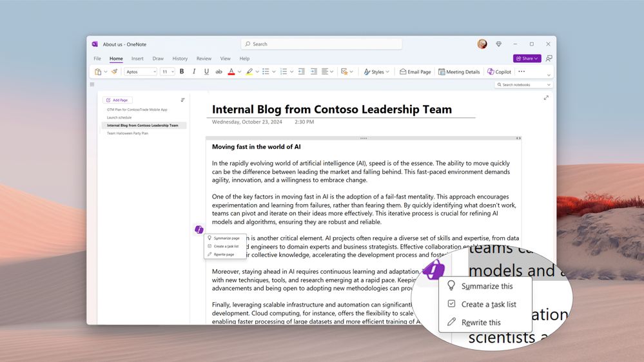Click the note container width arrows
Viewport: 644px width, 362px height.
click(x=518, y=138)
